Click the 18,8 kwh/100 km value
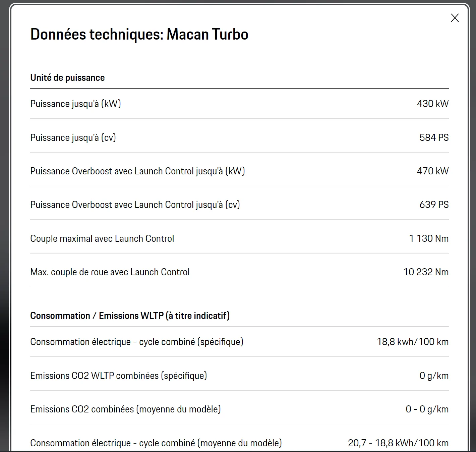 413,342
